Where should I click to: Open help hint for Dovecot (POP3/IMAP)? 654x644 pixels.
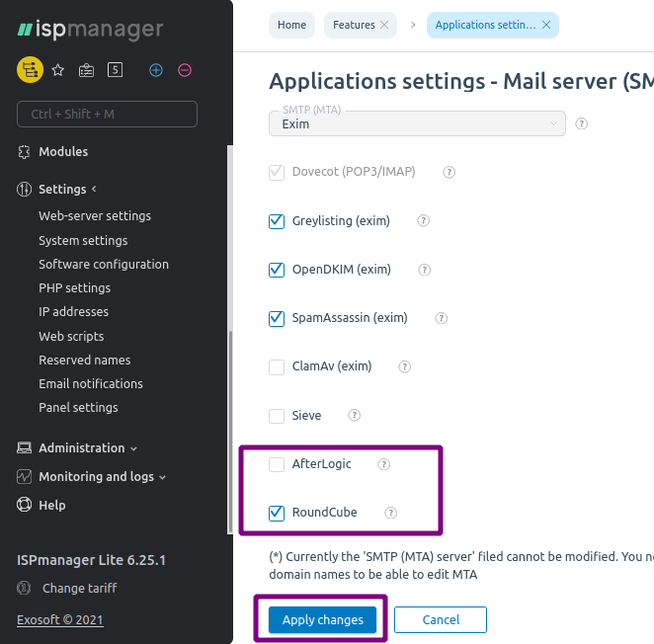pyautogui.click(x=449, y=172)
